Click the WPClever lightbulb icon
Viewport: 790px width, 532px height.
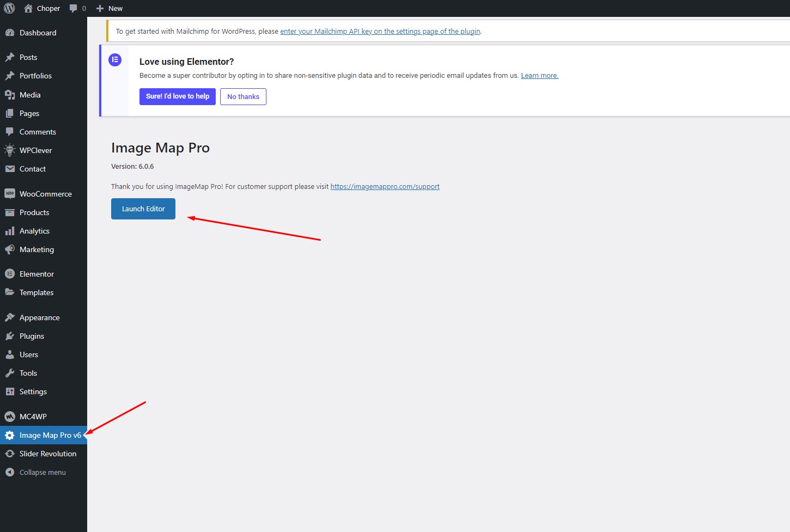click(x=10, y=150)
